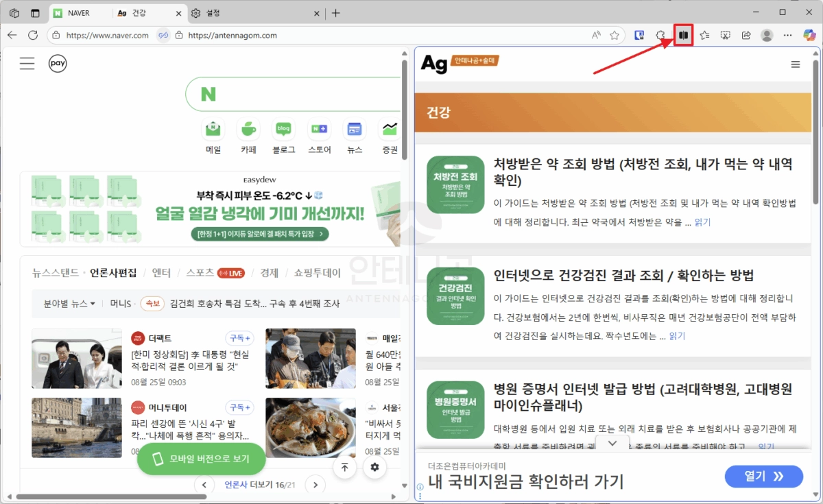Viewport: 823px width, 504px height.
Task: Select the 쇼핑투데이 news tab
Action: (317, 273)
